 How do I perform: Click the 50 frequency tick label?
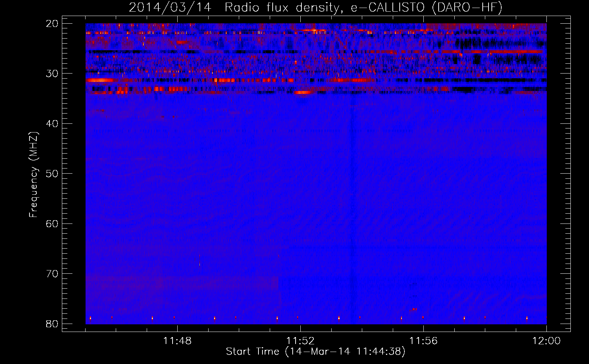pos(52,174)
